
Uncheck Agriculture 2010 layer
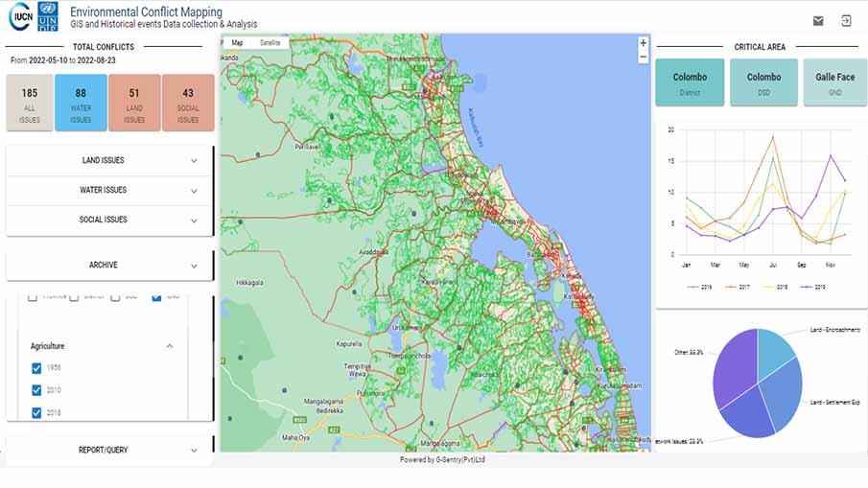[36, 390]
